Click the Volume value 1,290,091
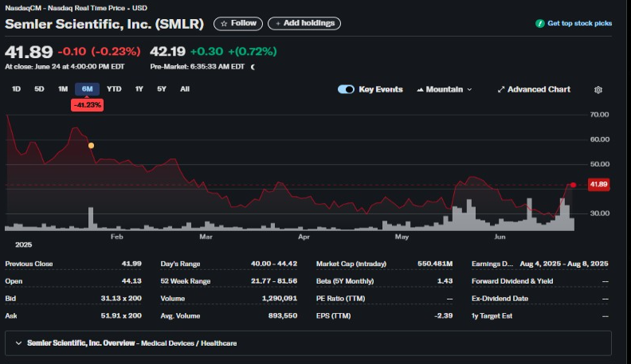 click(x=280, y=299)
